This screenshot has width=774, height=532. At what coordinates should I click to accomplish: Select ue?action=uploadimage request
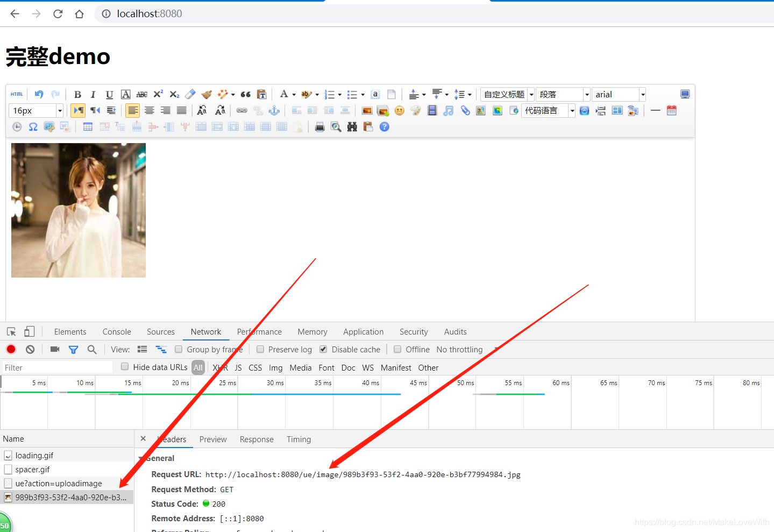click(67, 484)
